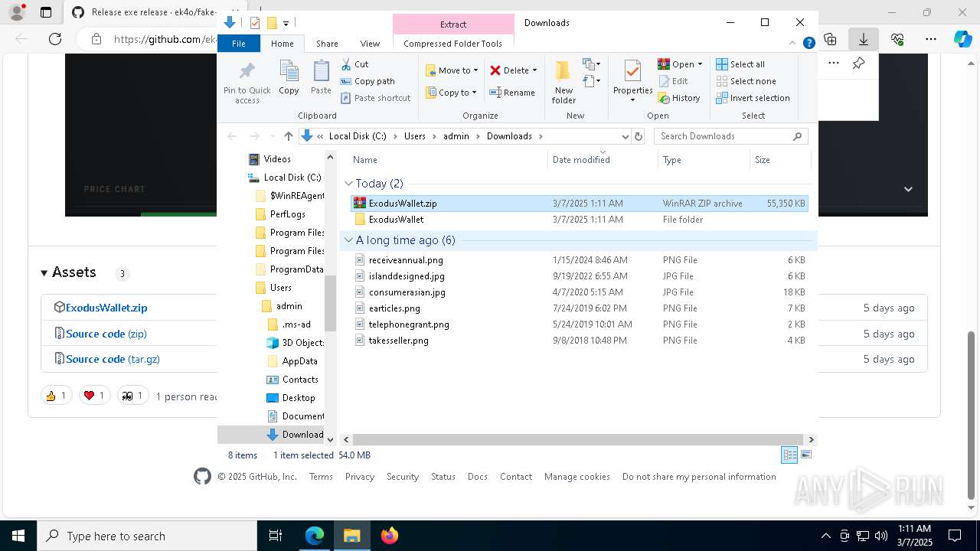Select the Home ribbon tab
Viewport: 980px width, 551px height.
click(x=283, y=44)
